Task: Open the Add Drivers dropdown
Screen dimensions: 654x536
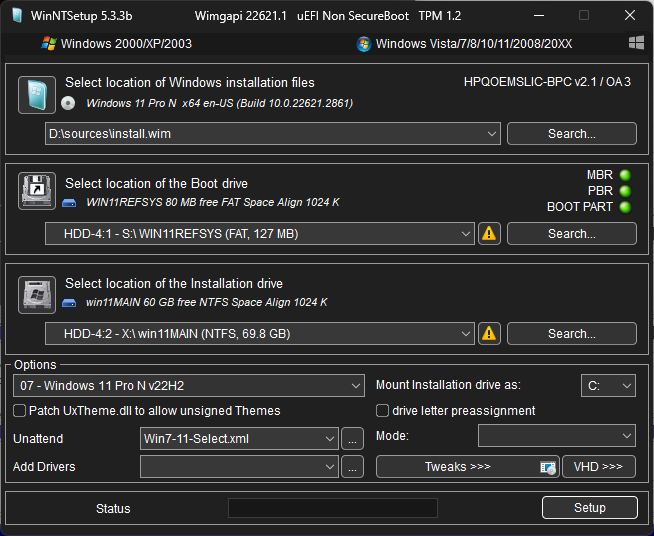Action: 239,466
